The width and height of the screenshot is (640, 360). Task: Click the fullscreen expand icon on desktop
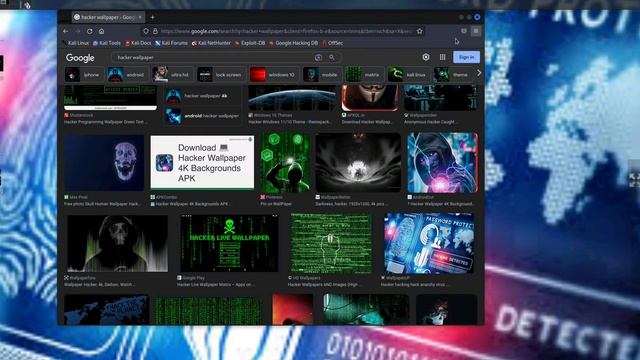[634, 179]
